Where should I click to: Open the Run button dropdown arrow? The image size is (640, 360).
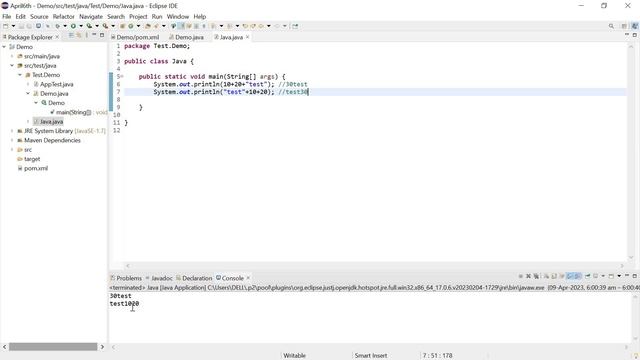point(81,26)
